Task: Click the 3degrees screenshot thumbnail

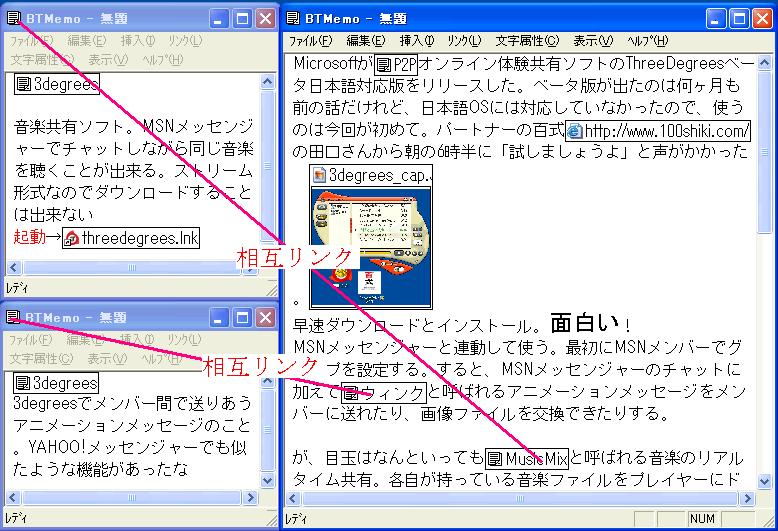Action: [371, 248]
